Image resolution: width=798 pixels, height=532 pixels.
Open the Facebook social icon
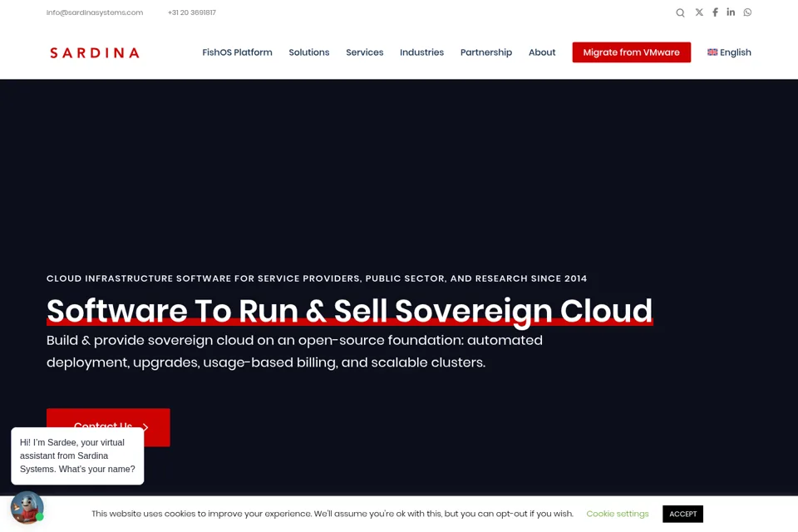tap(715, 12)
